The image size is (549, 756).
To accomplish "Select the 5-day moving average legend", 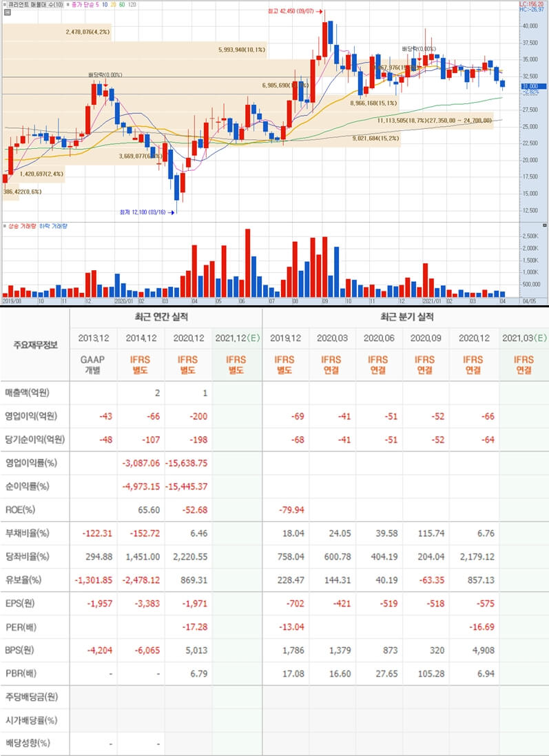I will [x=97, y=4].
